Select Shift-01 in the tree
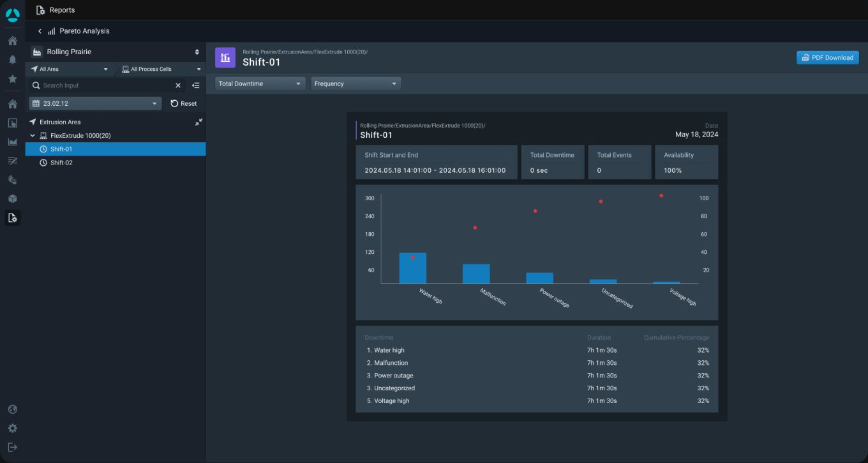Viewport: 868px width, 463px height. (116, 149)
